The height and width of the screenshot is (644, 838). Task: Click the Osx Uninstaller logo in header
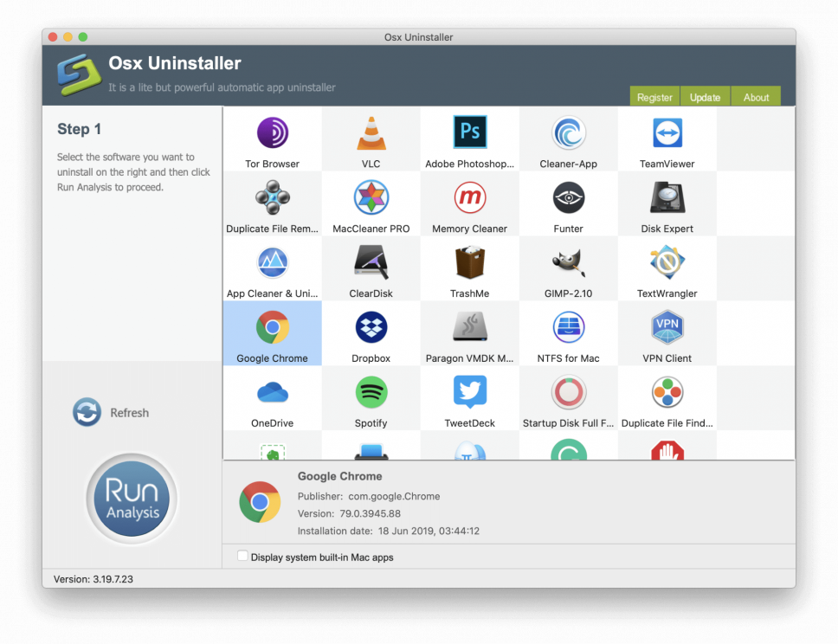pos(79,74)
